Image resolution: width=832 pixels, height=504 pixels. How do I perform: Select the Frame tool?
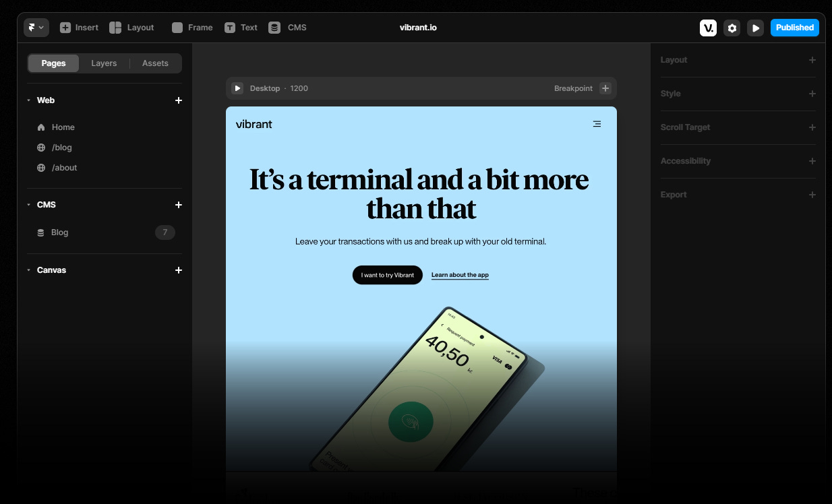click(193, 28)
